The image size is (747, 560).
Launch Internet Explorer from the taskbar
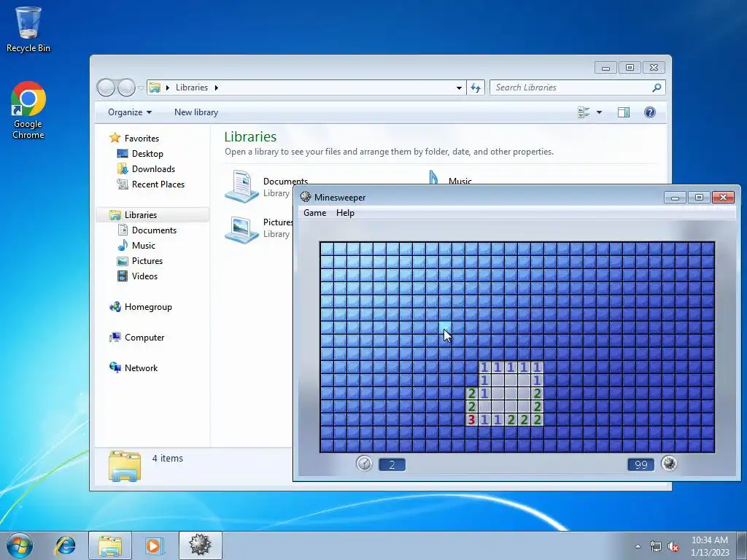pyautogui.click(x=65, y=545)
